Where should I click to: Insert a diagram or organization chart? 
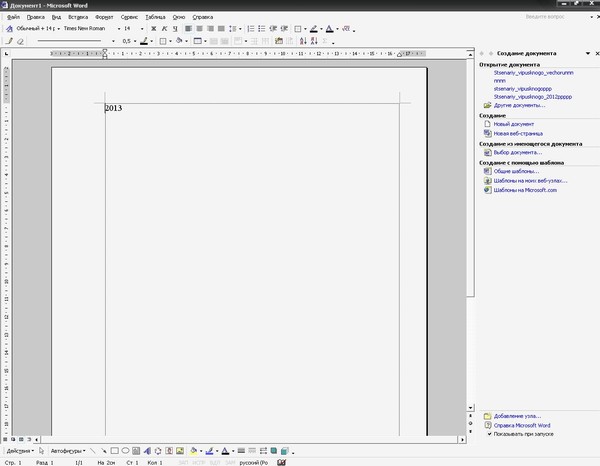pos(158,451)
